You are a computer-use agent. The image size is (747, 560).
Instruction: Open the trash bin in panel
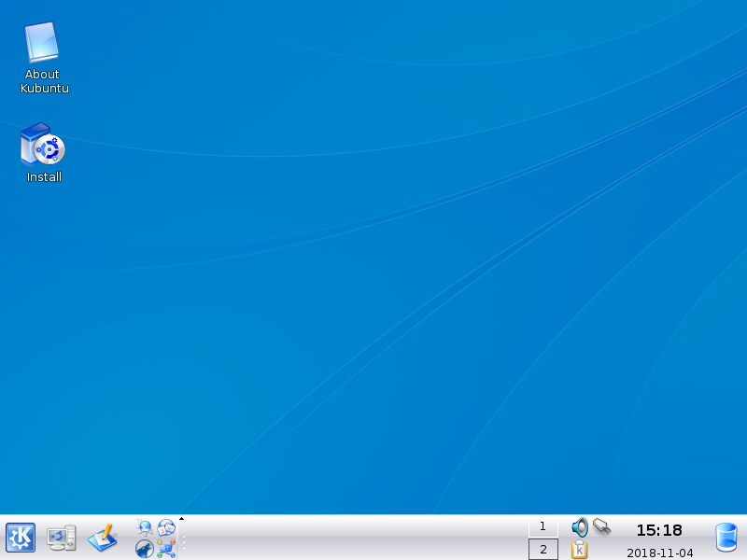[726, 538]
